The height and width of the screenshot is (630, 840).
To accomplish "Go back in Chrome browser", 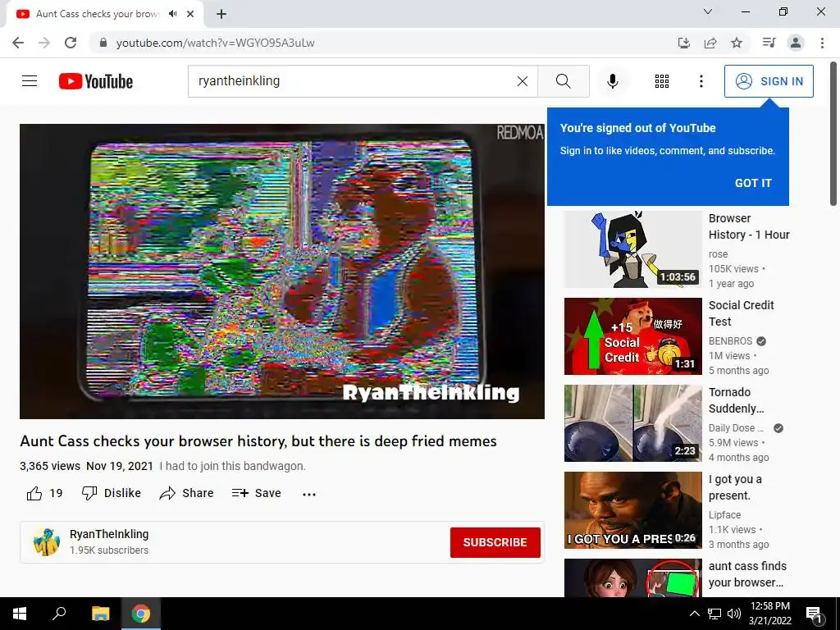I will click(x=18, y=43).
